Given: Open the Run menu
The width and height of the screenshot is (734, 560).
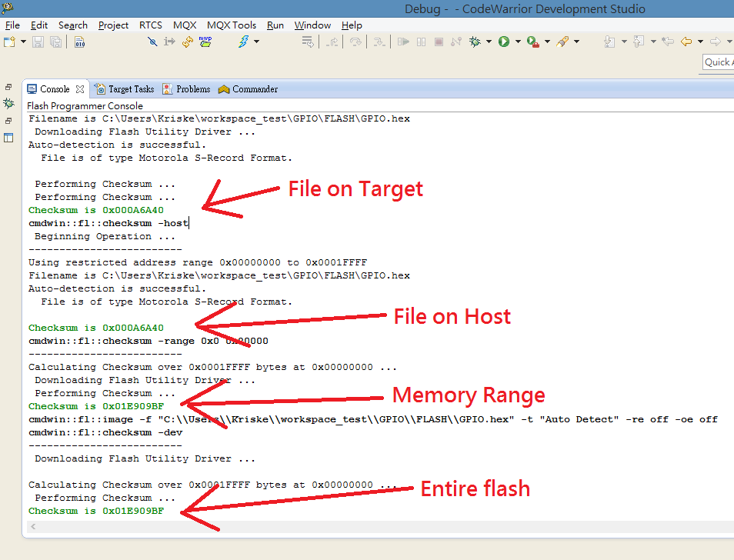Looking at the screenshot, I should 275,25.
